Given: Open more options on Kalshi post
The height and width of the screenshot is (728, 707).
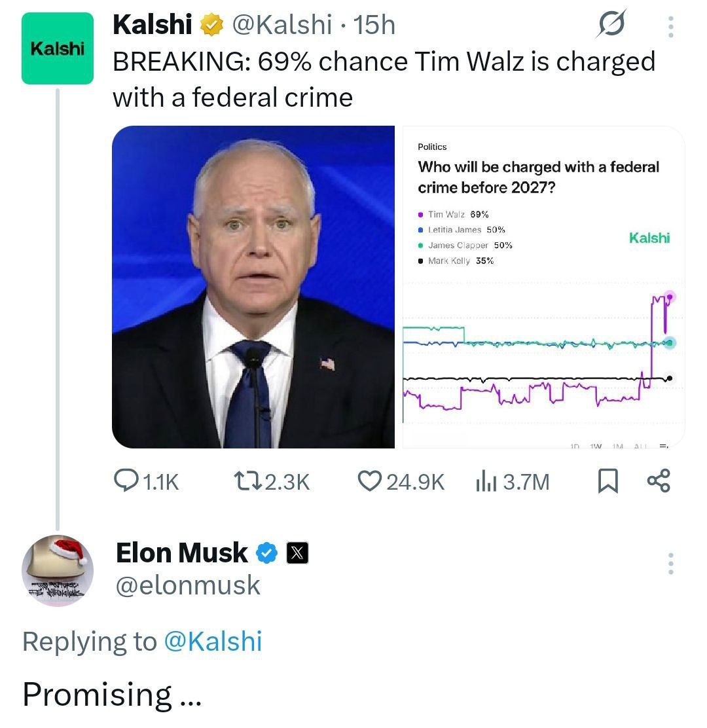Looking at the screenshot, I should tap(671, 27).
